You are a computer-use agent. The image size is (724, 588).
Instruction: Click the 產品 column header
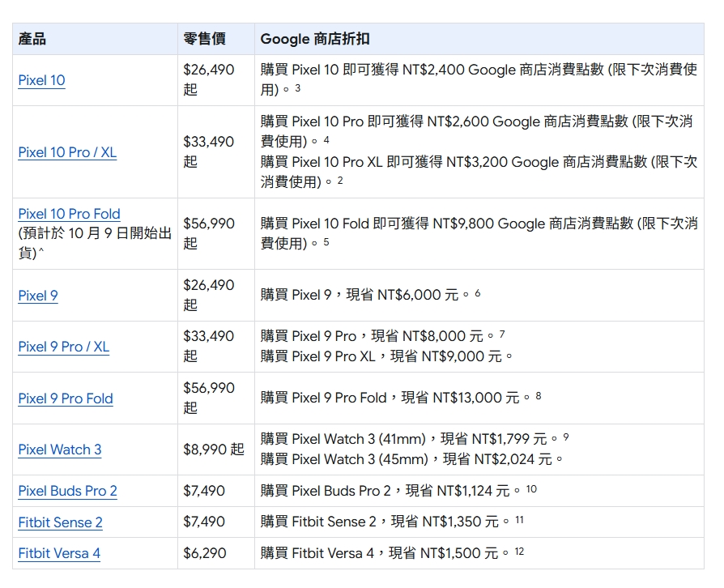click(32, 39)
